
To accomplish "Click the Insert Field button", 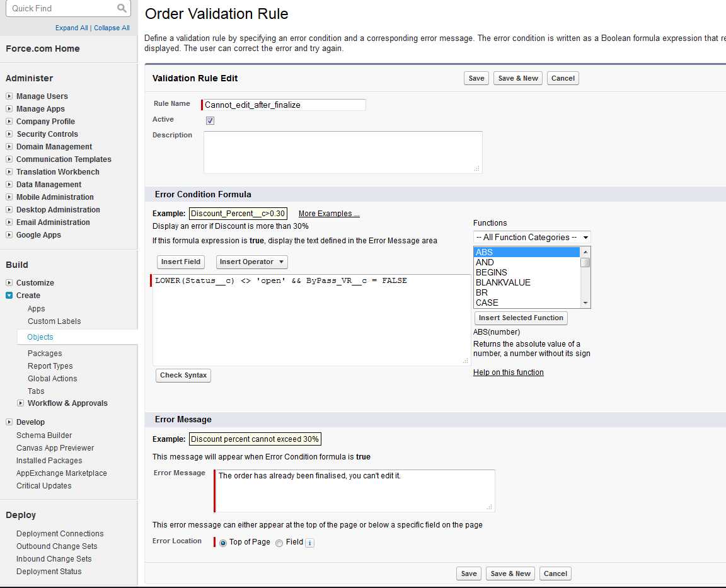I will (x=181, y=262).
